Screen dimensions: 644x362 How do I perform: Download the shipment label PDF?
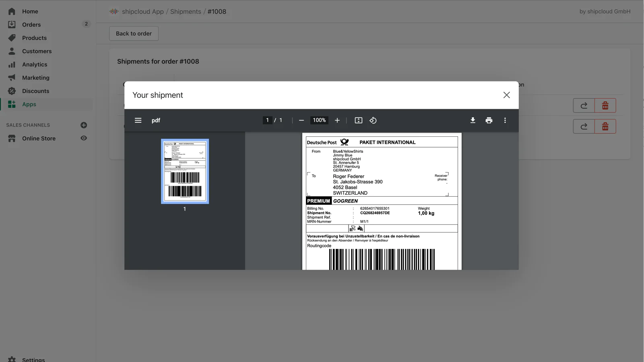473,120
